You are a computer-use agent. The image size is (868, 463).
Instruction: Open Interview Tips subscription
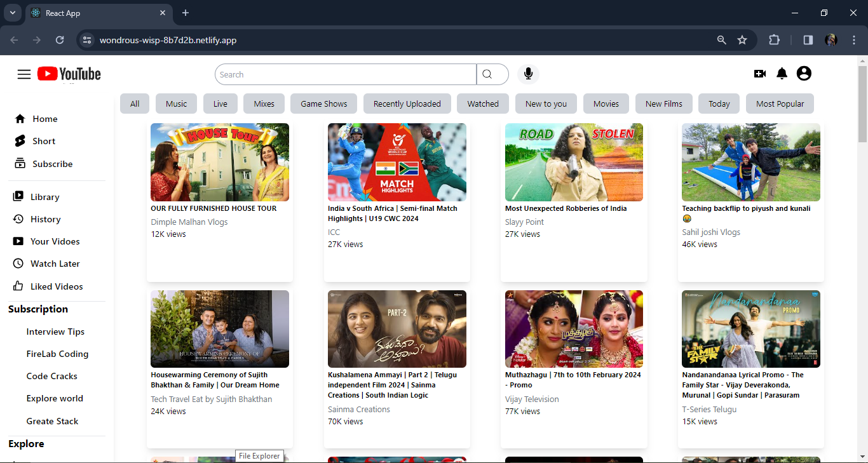pos(55,332)
